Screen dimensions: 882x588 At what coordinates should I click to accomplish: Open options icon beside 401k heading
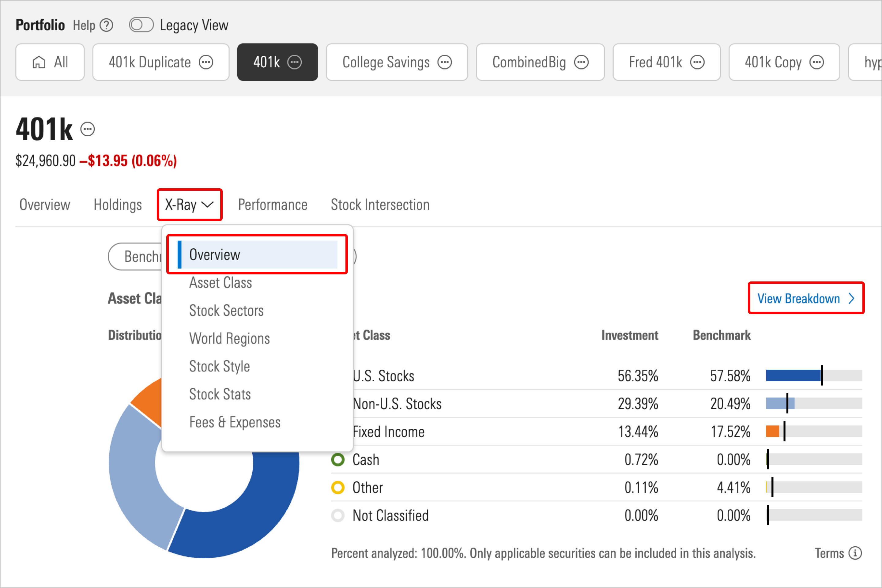[88, 129]
